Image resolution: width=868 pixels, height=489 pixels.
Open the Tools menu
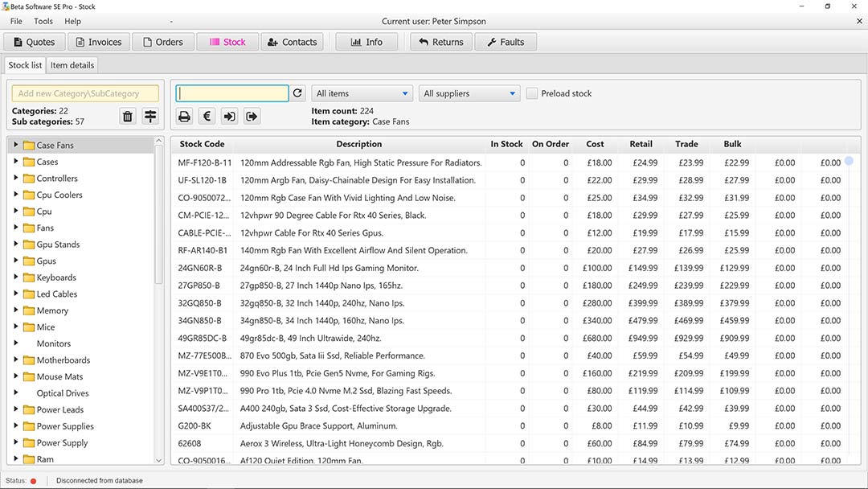pyautogui.click(x=43, y=21)
